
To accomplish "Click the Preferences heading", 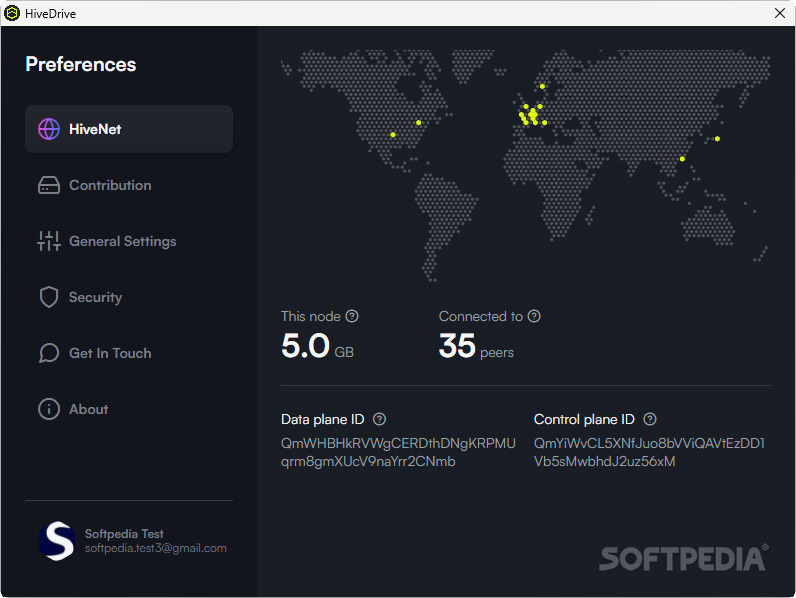I will 81,64.
